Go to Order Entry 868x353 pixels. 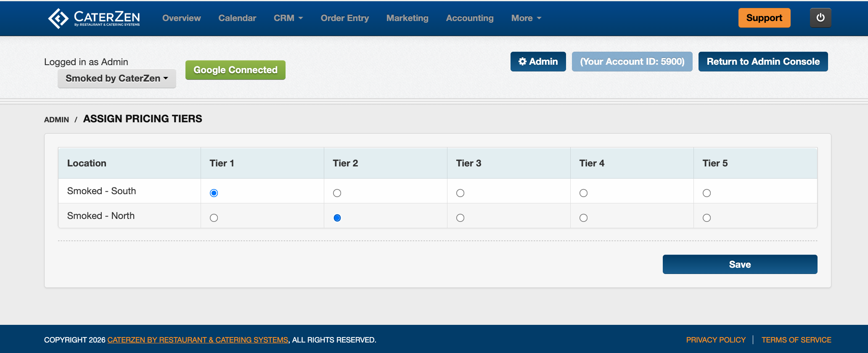pyautogui.click(x=345, y=18)
